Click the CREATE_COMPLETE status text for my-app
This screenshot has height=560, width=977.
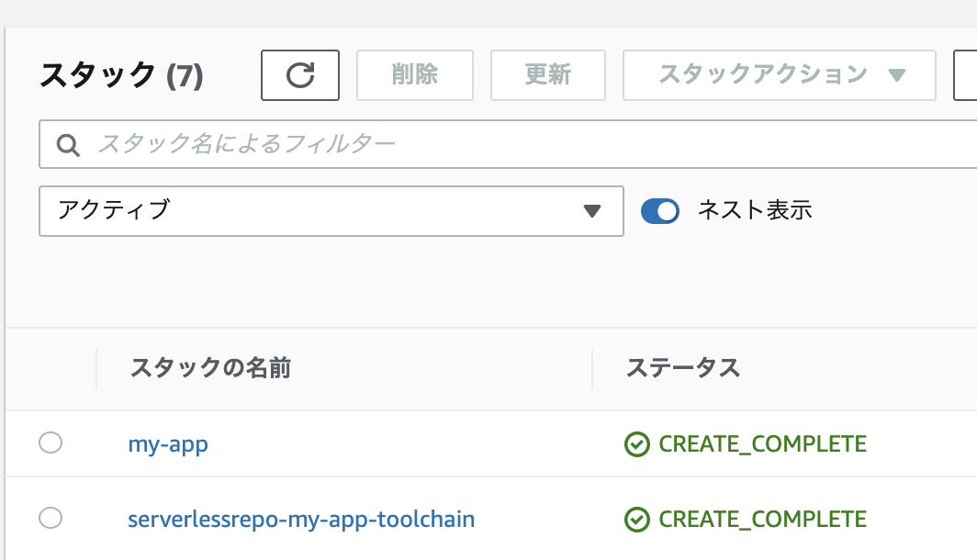point(759,443)
